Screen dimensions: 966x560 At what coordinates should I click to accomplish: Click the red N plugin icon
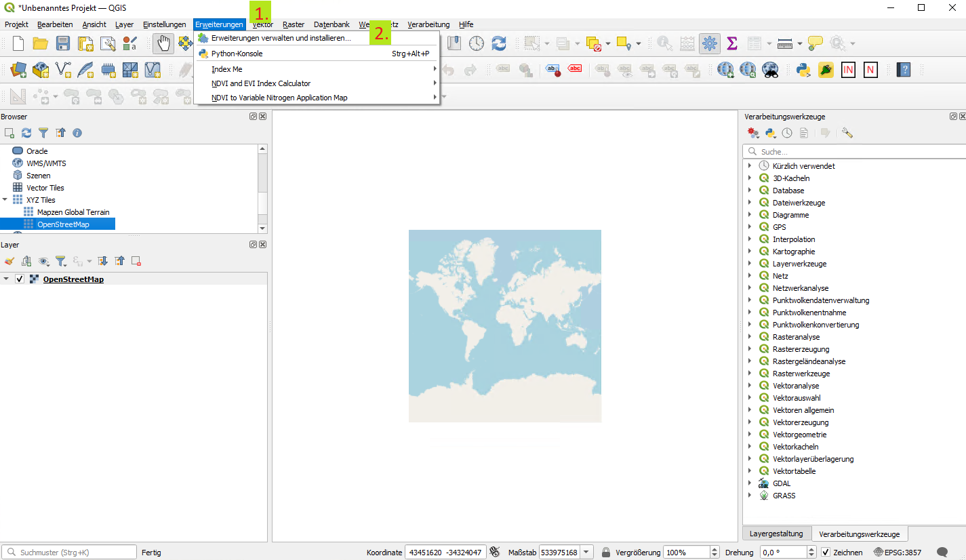click(x=870, y=69)
